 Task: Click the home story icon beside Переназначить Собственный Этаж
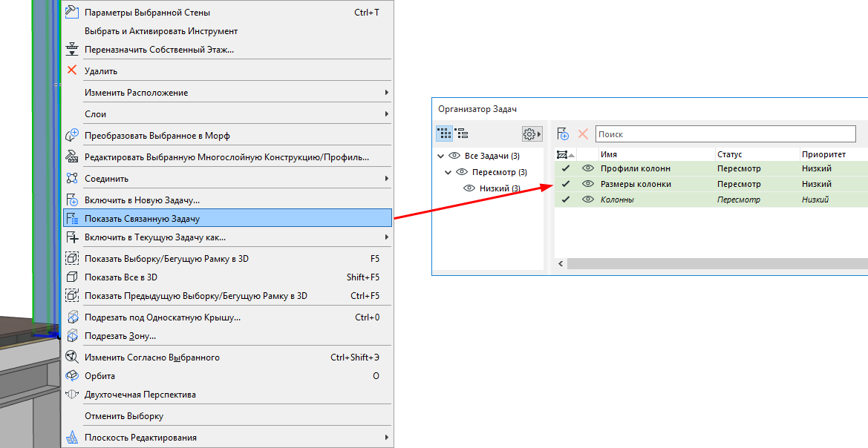72,49
